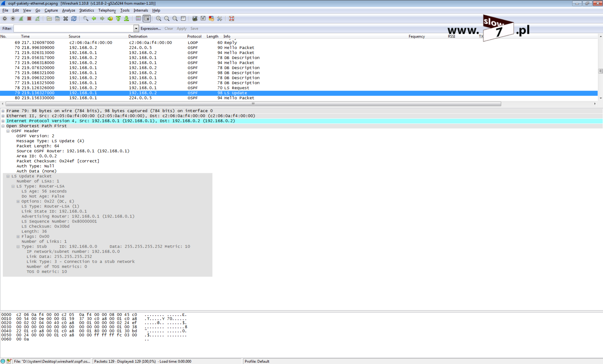Image resolution: width=603 pixels, height=364 pixels.
Task: Expand the Frame 79 tree node
Action: (x=3, y=111)
